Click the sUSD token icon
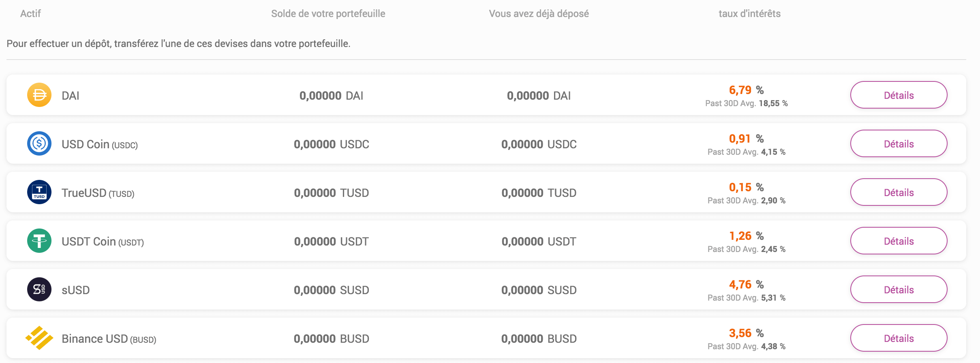Image resolution: width=980 pixels, height=363 pixels. point(39,289)
